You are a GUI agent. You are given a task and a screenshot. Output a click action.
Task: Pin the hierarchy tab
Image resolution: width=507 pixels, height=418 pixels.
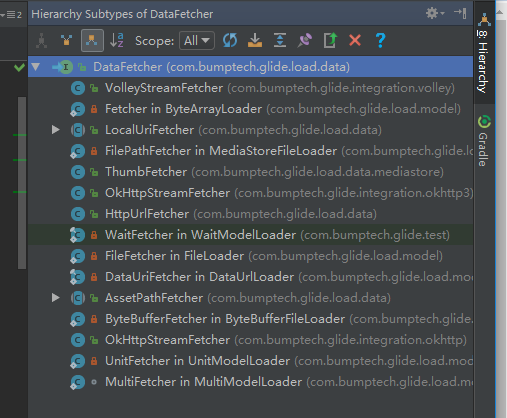(x=305, y=41)
